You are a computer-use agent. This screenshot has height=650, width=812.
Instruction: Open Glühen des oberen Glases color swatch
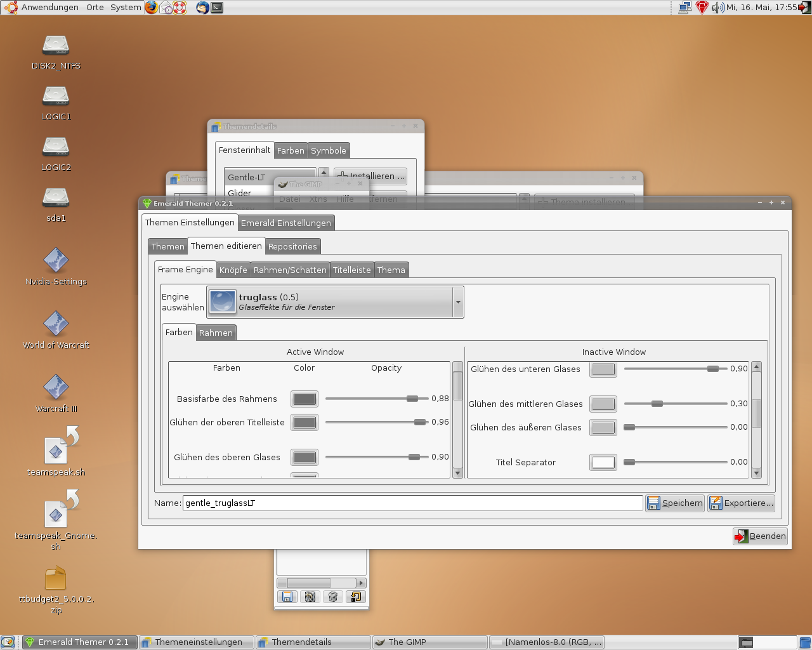coord(304,457)
